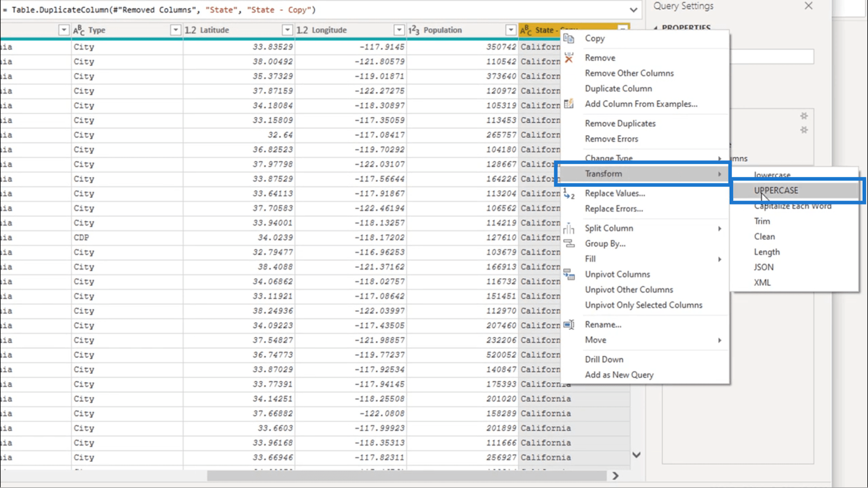
Task: Choose Remove Duplicates in context menu
Action: click(620, 124)
